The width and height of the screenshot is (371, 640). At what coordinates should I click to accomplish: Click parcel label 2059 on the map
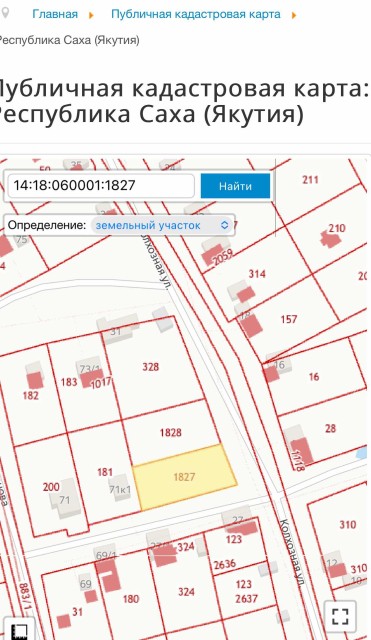(x=223, y=257)
